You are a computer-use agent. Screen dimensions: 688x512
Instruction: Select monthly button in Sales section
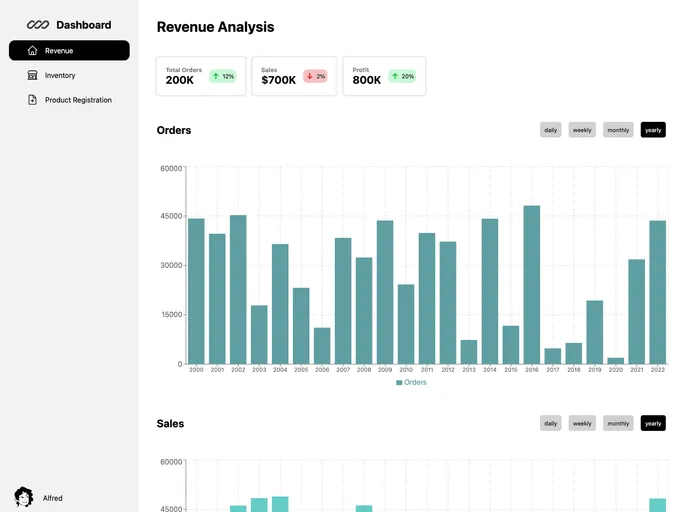tap(618, 423)
